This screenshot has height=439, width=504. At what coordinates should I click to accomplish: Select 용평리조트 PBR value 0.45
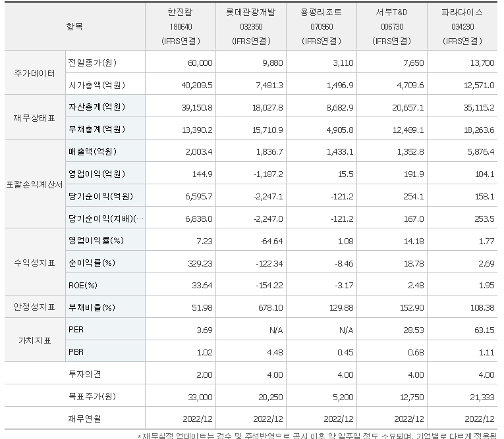(345, 353)
